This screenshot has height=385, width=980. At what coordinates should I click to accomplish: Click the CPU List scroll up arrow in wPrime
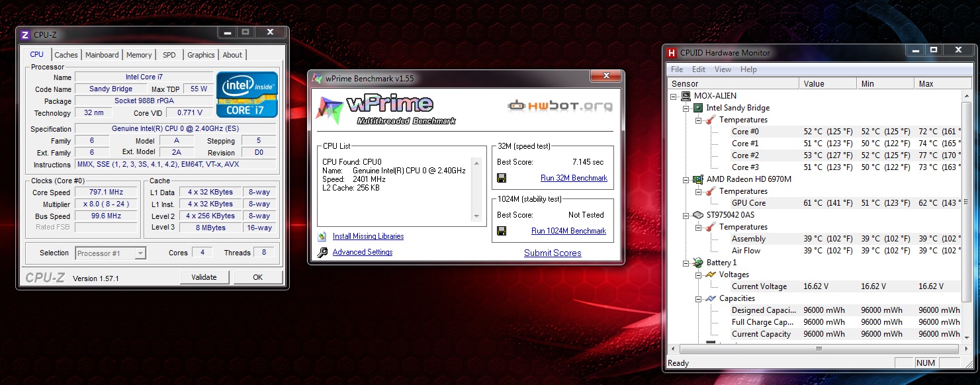[x=476, y=162]
